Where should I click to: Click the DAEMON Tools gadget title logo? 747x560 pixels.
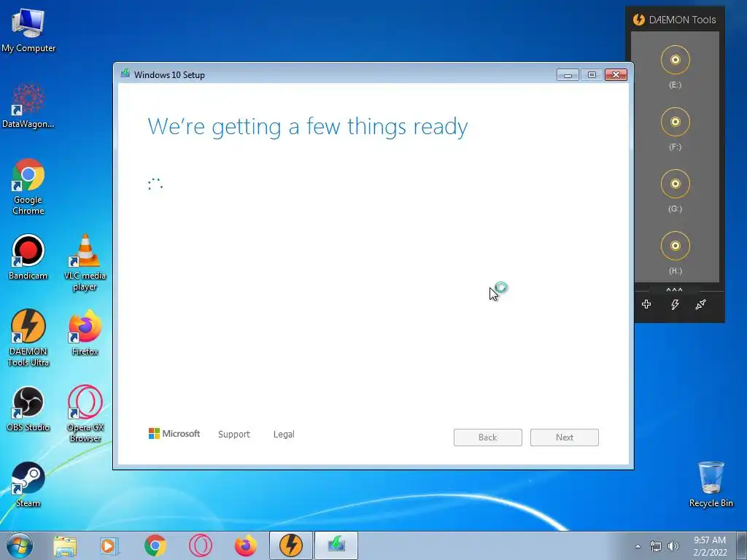[638, 20]
